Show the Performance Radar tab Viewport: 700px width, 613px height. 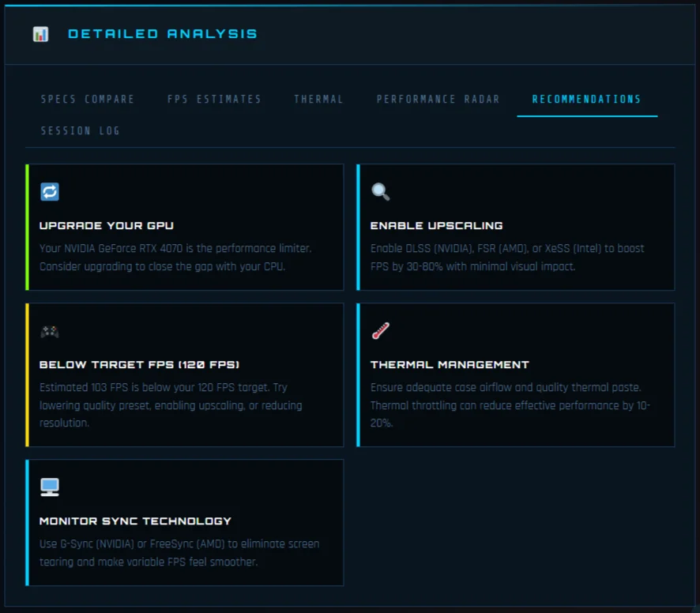[438, 100]
